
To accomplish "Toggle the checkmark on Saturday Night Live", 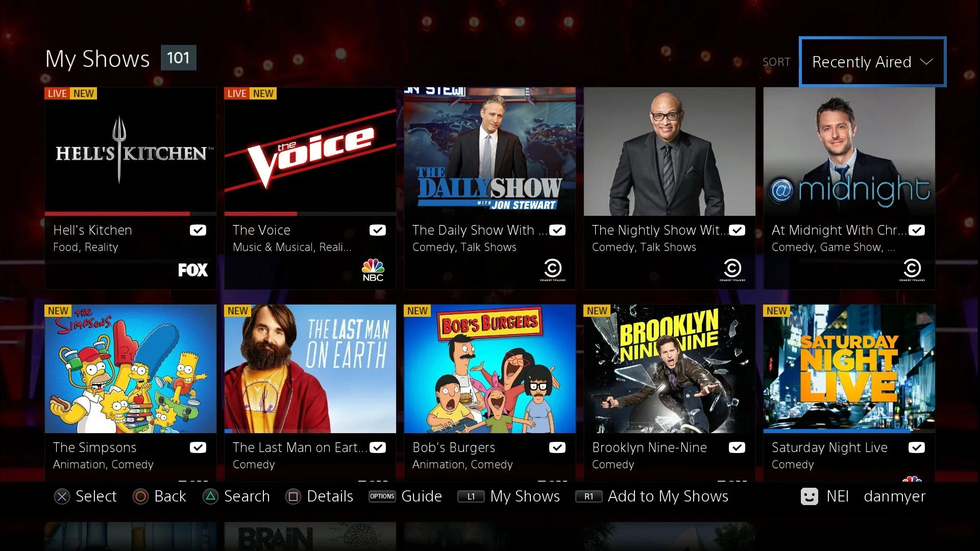I will [x=916, y=447].
